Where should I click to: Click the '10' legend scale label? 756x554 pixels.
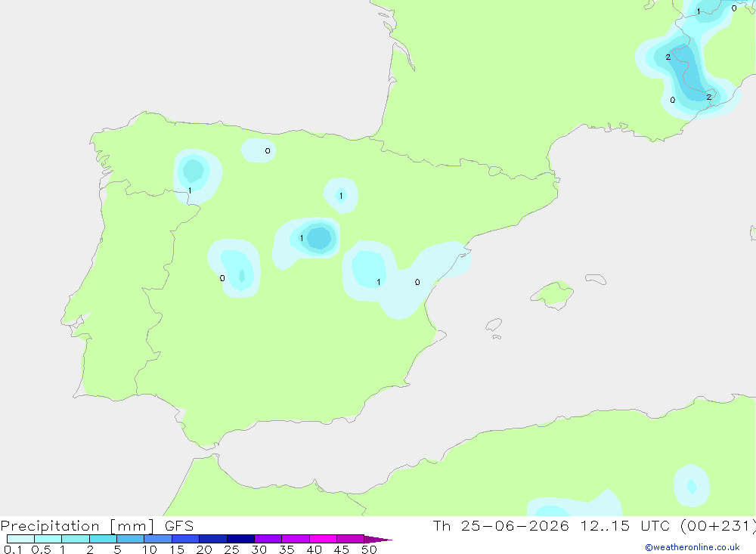(150, 549)
